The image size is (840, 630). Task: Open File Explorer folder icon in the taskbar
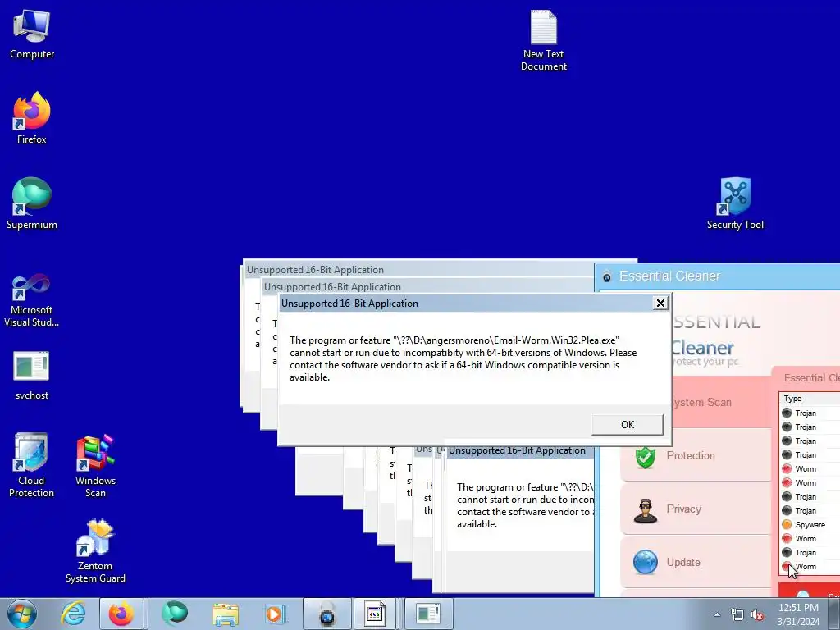[226, 614]
